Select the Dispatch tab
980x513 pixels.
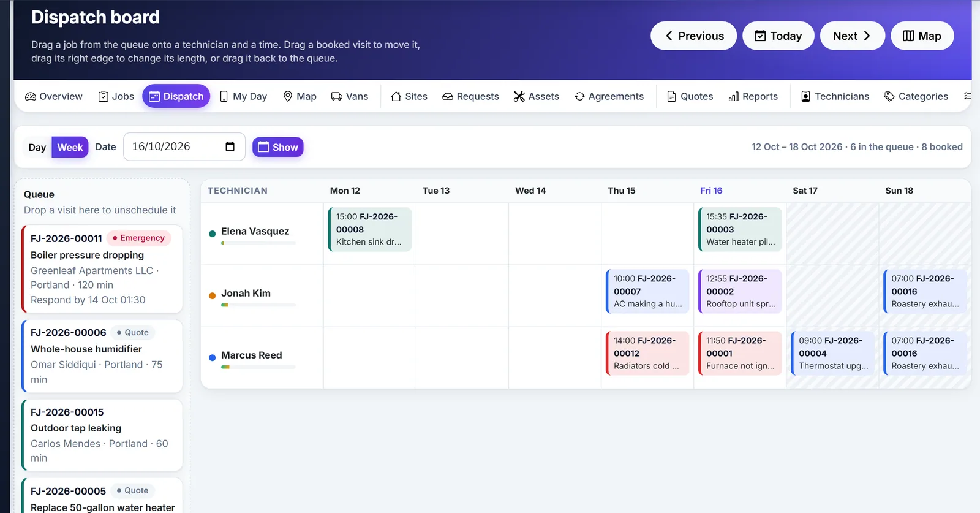(176, 96)
